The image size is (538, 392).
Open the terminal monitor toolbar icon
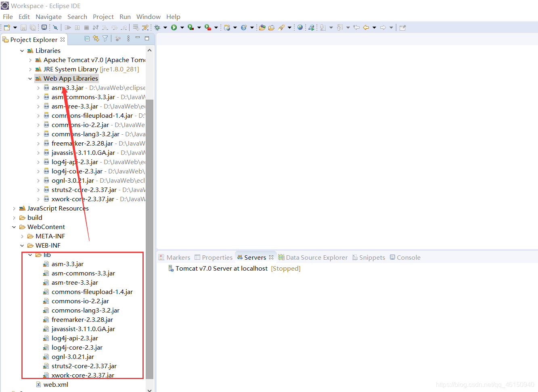44,27
